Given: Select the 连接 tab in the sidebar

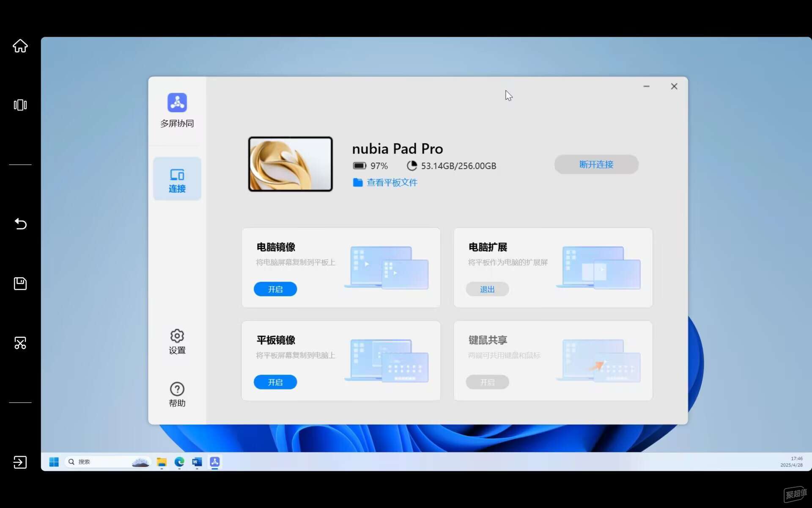Looking at the screenshot, I should [x=177, y=179].
